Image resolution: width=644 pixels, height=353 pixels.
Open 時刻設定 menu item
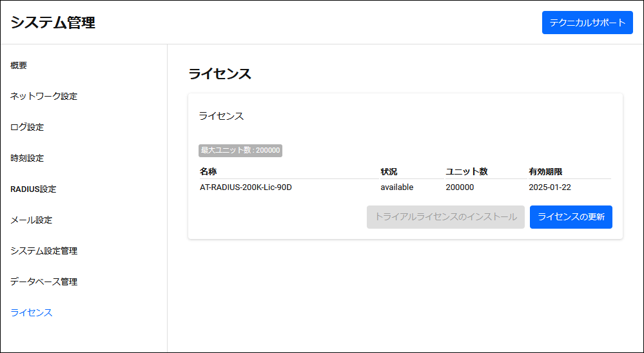point(27,158)
